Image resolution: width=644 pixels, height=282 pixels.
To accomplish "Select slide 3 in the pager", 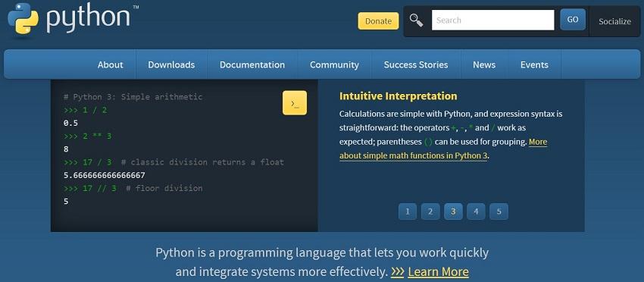I will [453, 211].
